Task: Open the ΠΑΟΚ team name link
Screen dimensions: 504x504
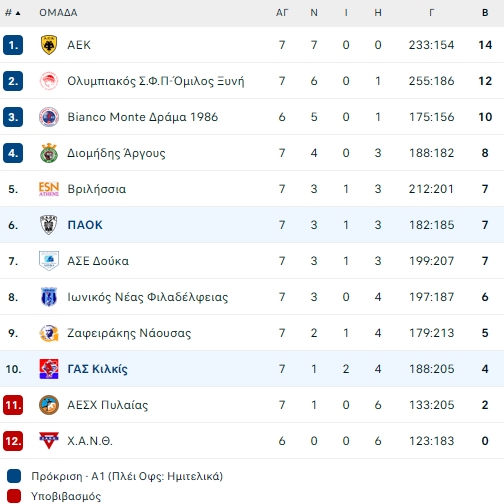Action: tap(85, 225)
